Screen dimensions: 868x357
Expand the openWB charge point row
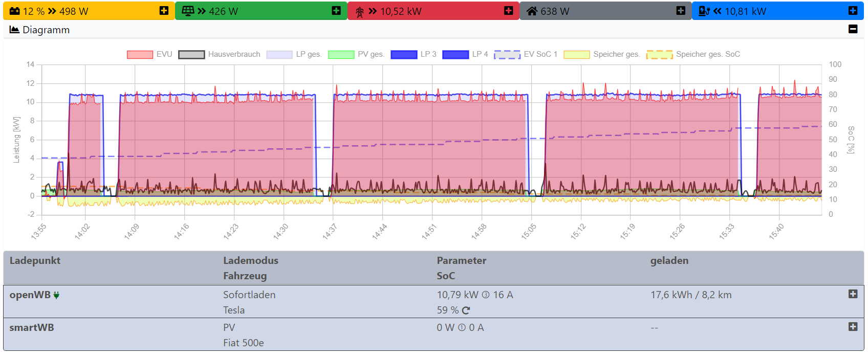point(853,294)
